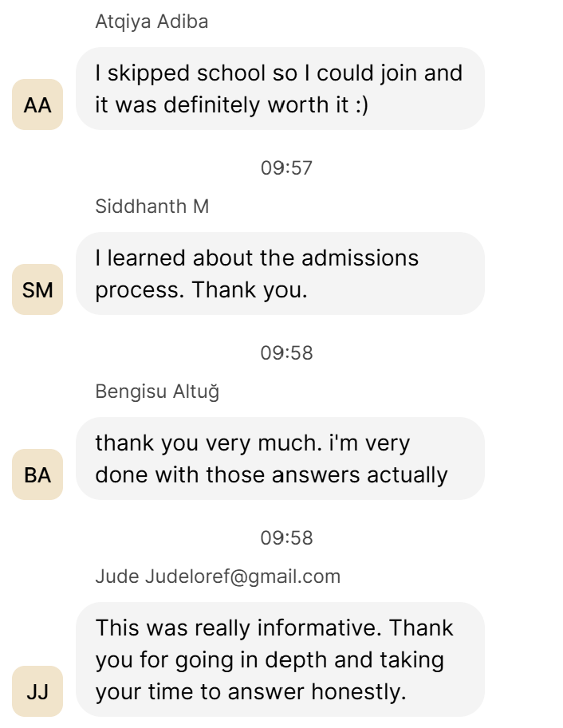
Task: Click Jude's 'really informative' message bubble
Action: (x=279, y=659)
